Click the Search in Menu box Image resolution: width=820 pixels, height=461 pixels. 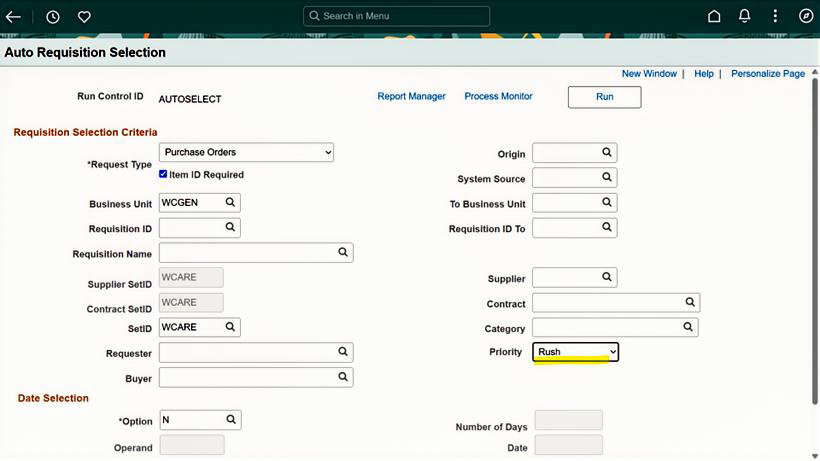397,16
